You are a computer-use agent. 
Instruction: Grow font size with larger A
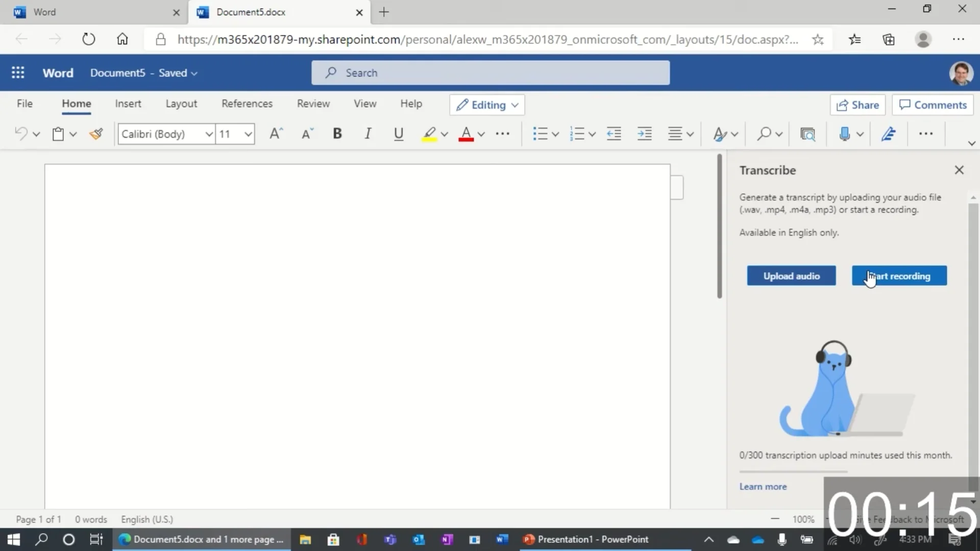tap(276, 134)
